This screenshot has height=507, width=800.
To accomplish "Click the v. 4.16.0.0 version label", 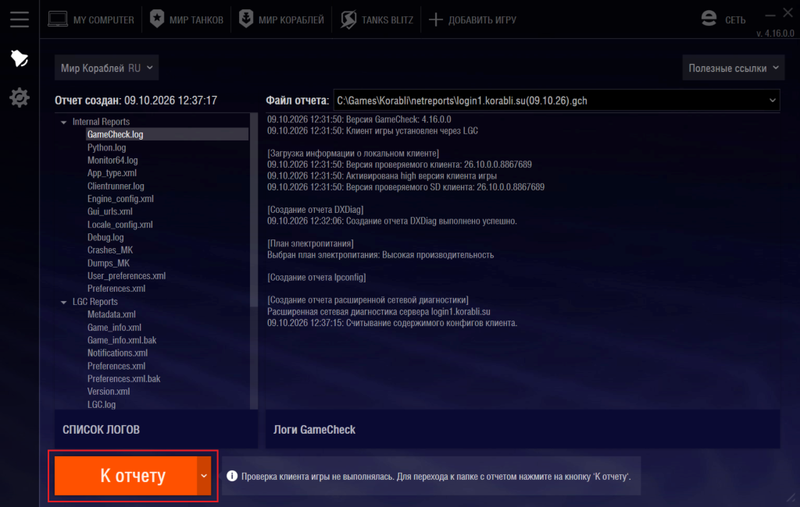I will pos(775,34).
